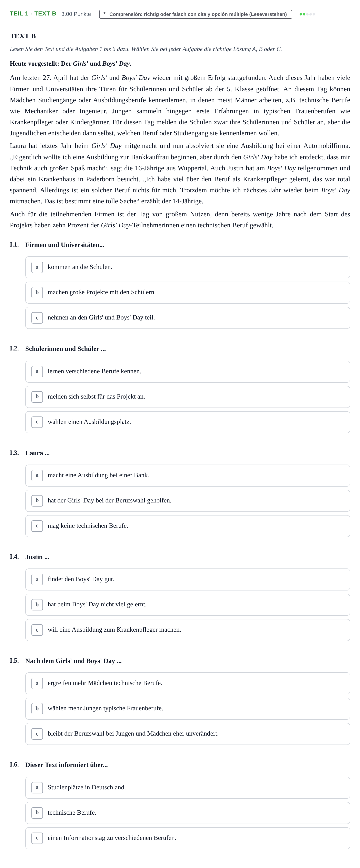This screenshot has height=868, width=360.
Task: Select 'bleibt der Berufswahl ... eher unverändert' option
Action: point(188,734)
